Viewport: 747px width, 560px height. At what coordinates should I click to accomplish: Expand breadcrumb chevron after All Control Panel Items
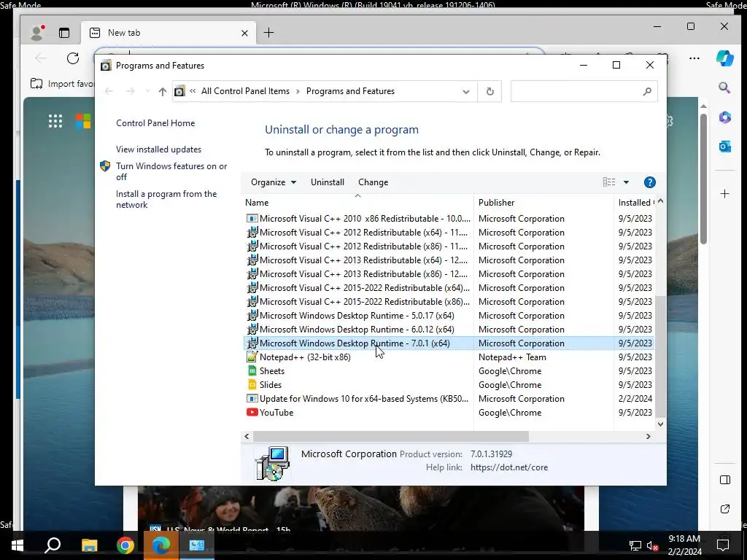click(x=298, y=91)
